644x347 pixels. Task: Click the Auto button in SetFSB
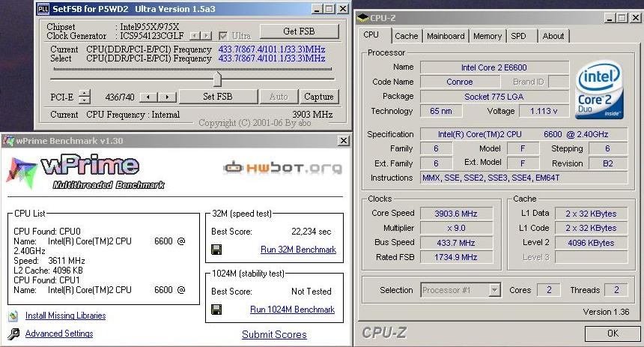(x=279, y=97)
